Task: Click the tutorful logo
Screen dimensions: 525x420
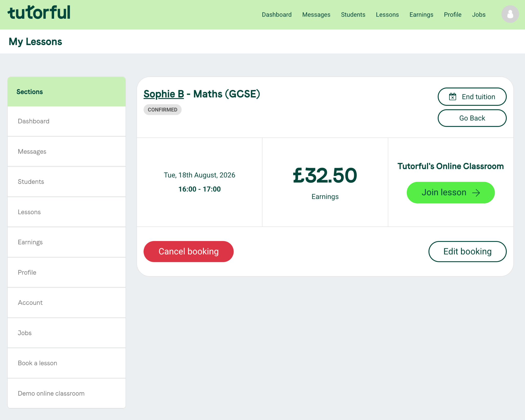Action: click(39, 13)
